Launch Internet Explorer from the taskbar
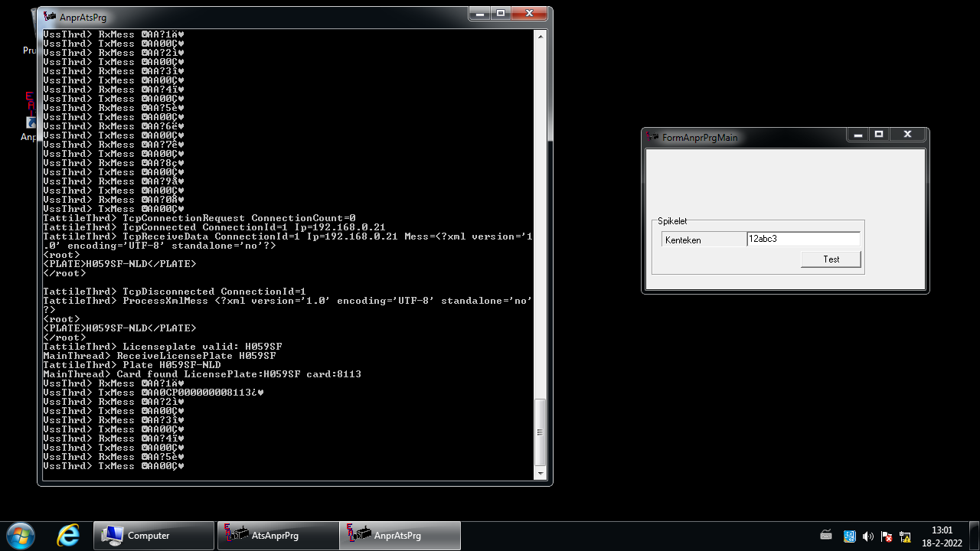The height and width of the screenshot is (551, 980). (x=68, y=536)
